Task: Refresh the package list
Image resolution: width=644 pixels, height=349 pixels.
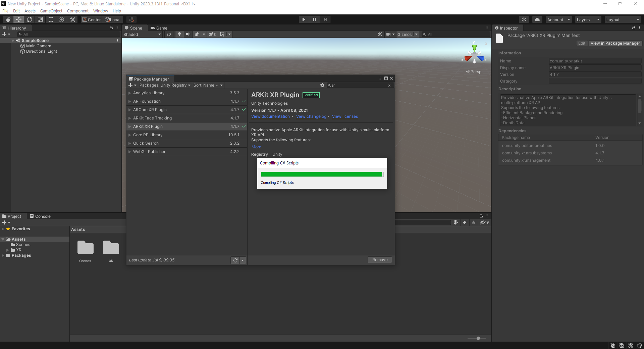Action: tap(235, 260)
